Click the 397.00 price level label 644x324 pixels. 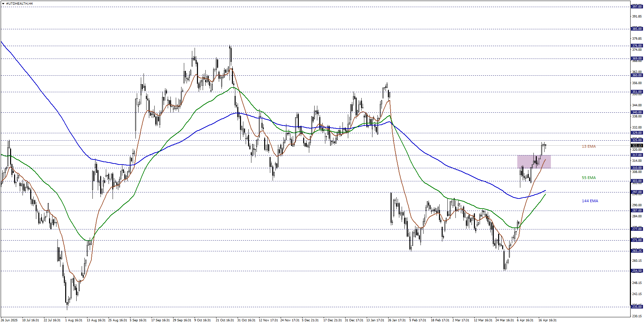coord(636,6)
